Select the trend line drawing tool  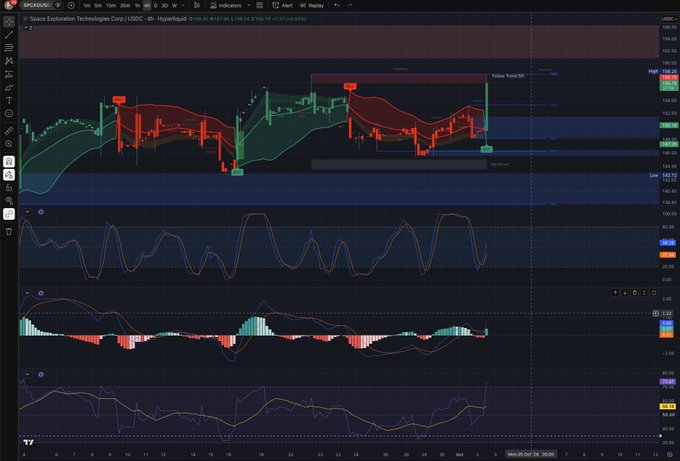(9, 35)
